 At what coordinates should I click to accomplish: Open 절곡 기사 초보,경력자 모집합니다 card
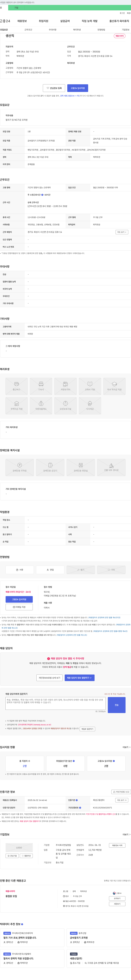[x=33, y=937]
